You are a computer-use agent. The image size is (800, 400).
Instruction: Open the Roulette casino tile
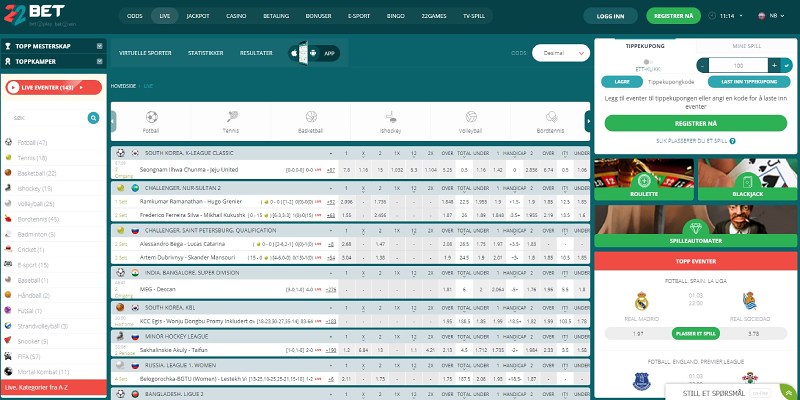(x=644, y=179)
